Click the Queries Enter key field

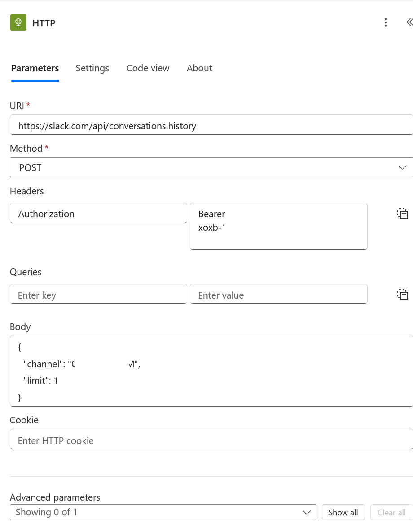pyautogui.click(x=98, y=295)
